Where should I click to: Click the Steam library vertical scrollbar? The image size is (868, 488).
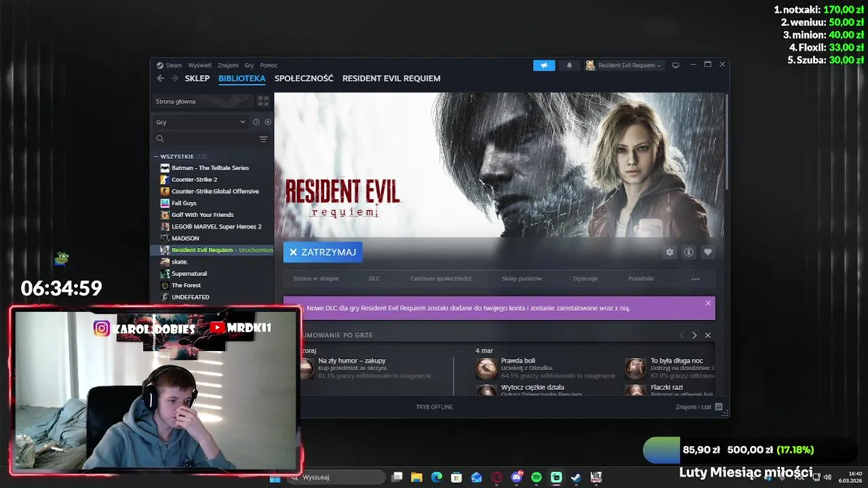[x=726, y=141]
